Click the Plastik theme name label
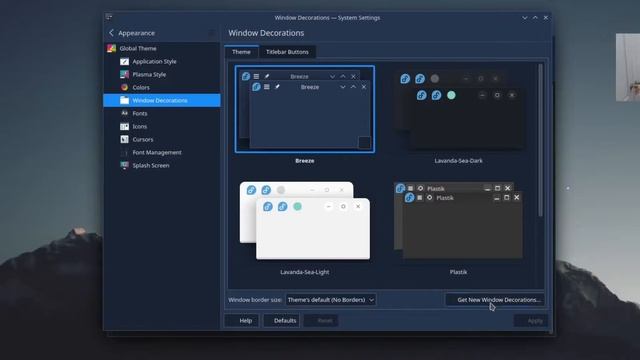640x360 pixels. (x=458, y=272)
